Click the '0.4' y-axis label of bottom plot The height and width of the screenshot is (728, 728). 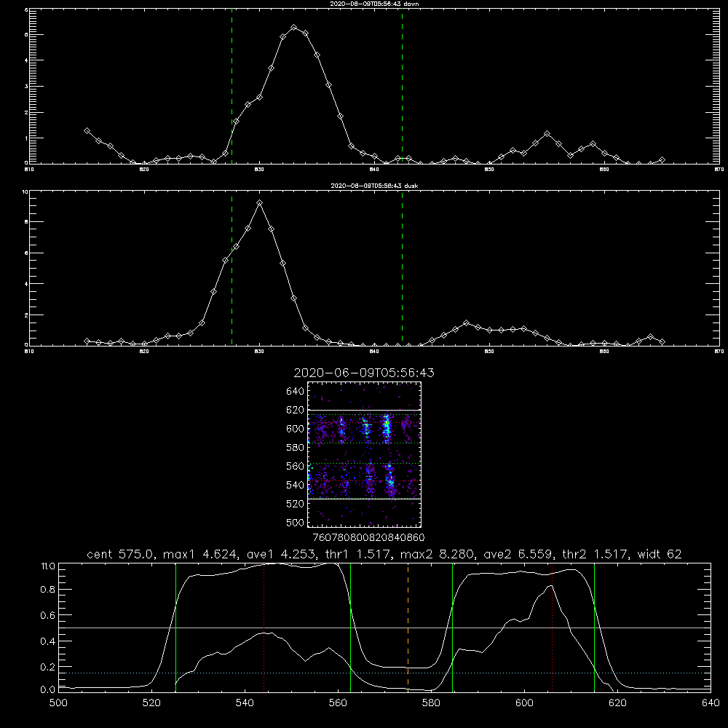tap(48, 641)
